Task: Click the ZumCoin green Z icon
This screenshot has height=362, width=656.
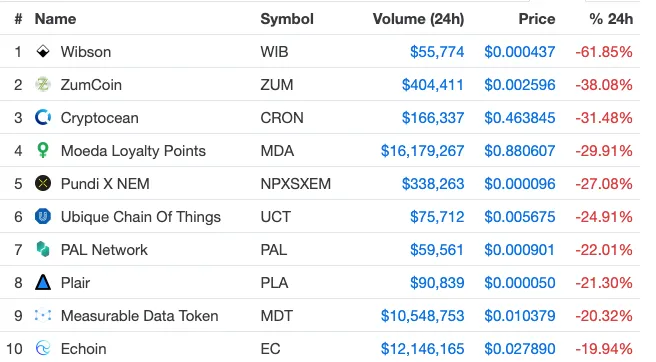Action: point(43,85)
